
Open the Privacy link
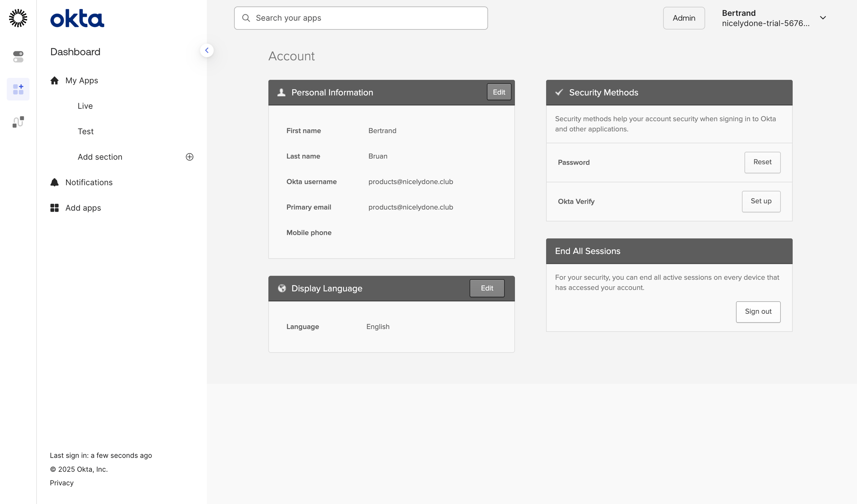[x=62, y=483]
